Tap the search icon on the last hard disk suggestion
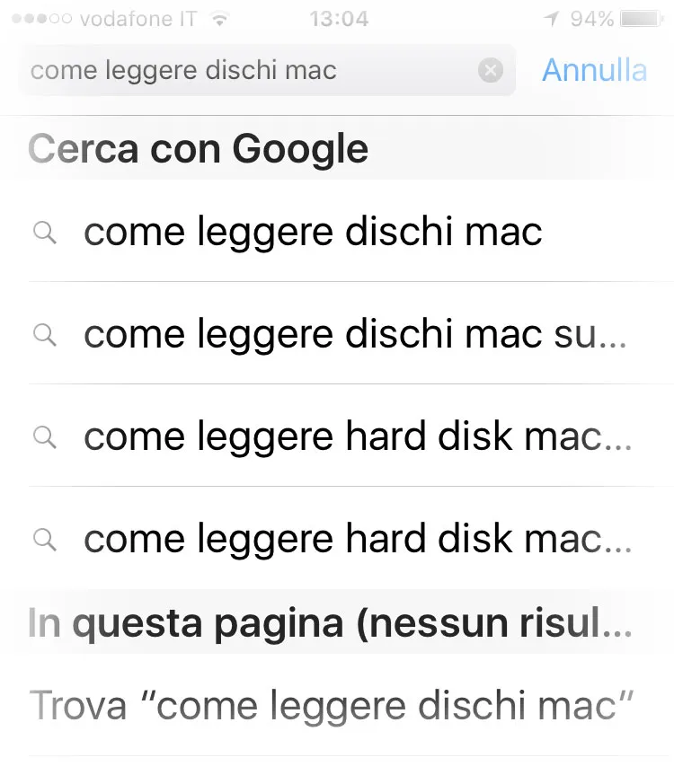This screenshot has height=784, width=674. pos(43,540)
